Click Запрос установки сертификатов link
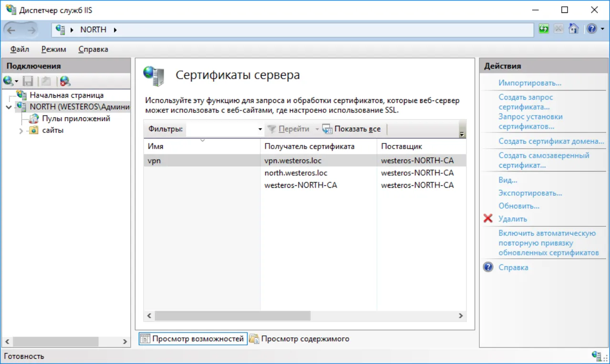610x364 pixels. tap(530, 121)
